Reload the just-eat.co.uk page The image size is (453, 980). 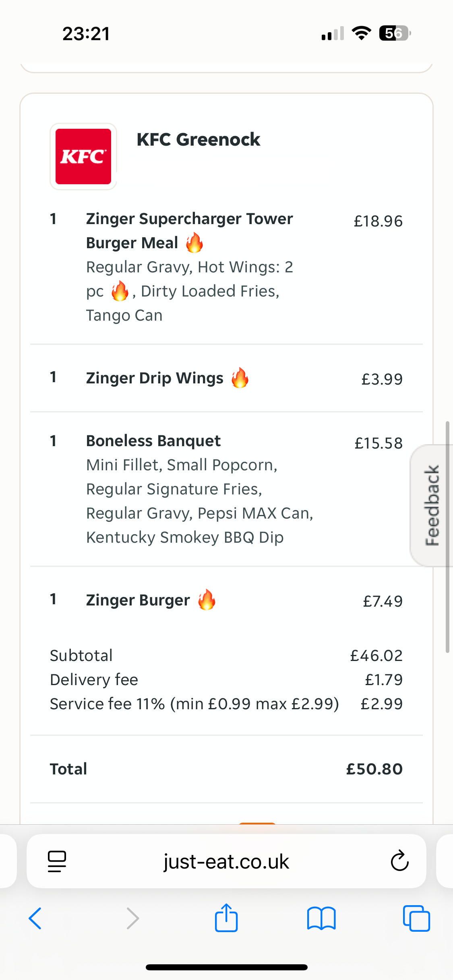tap(399, 861)
